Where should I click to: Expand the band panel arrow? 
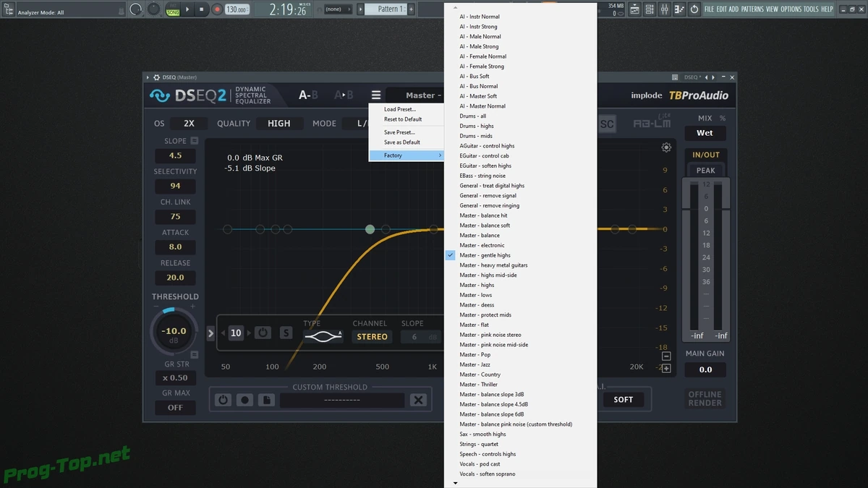(x=210, y=333)
